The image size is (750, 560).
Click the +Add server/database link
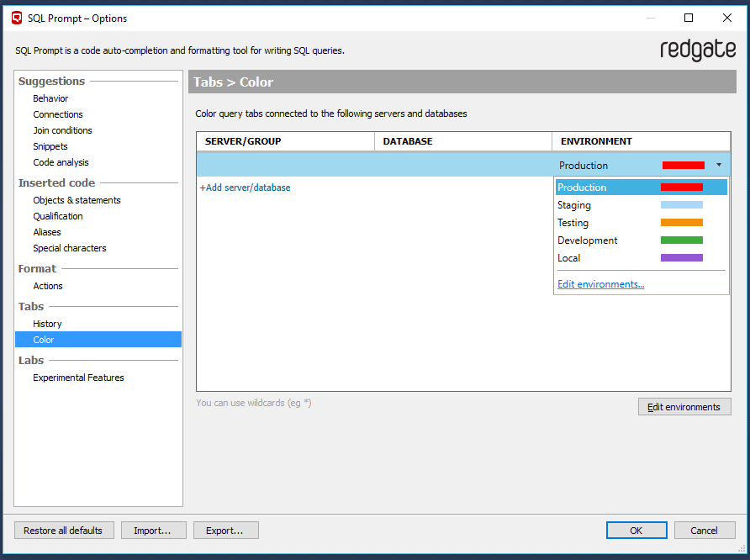[245, 188]
